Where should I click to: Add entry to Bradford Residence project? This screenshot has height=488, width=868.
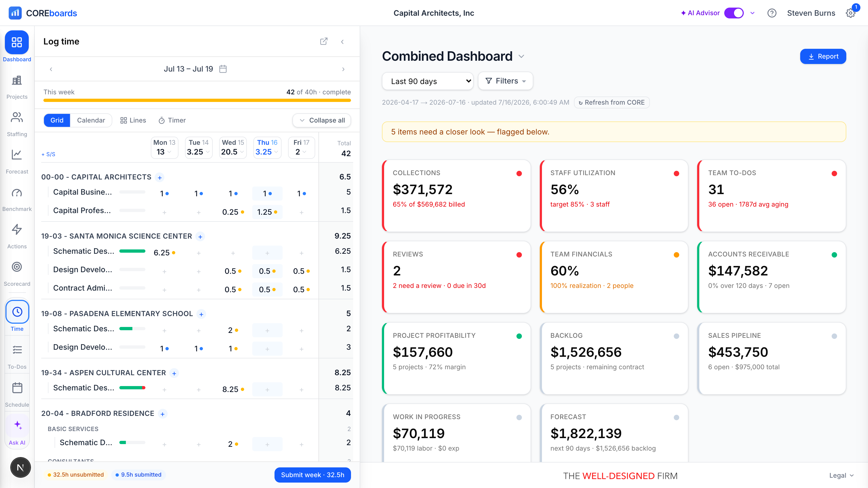click(162, 414)
